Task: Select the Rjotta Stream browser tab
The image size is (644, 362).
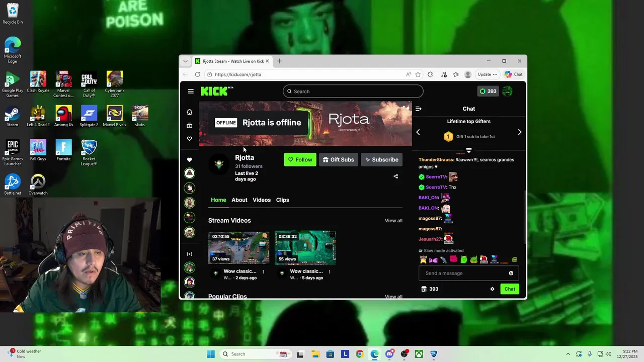Action: click(x=232, y=61)
